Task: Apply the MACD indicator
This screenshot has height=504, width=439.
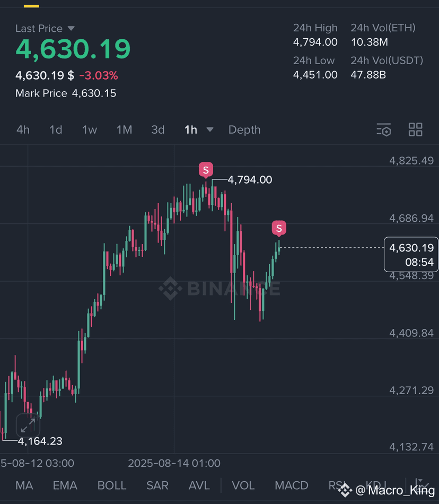Action: point(292,485)
